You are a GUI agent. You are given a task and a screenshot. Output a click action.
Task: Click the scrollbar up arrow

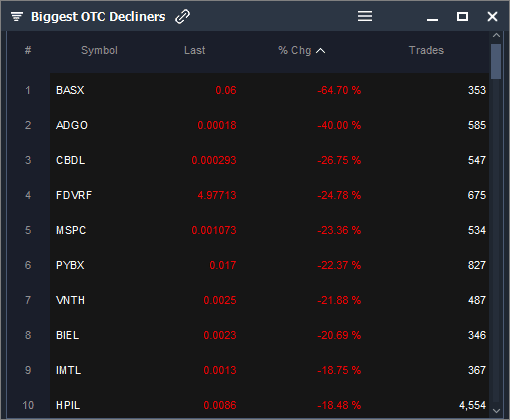pyautogui.click(x=496, y=35)
